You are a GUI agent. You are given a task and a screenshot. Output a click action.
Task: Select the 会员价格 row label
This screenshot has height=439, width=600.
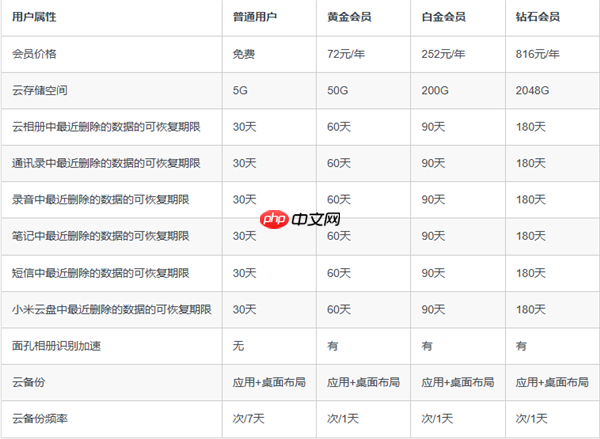(34, 54)
